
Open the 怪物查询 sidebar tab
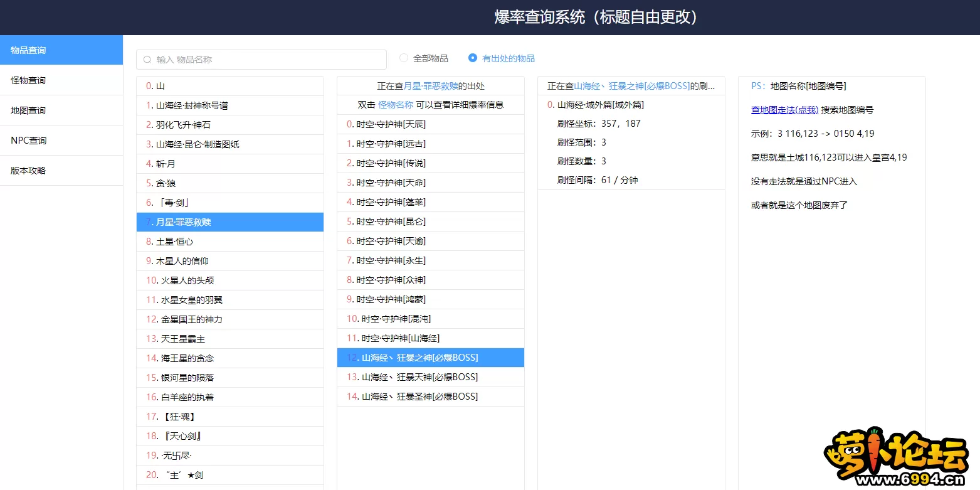pyautogui.click(x=61, y=80)
